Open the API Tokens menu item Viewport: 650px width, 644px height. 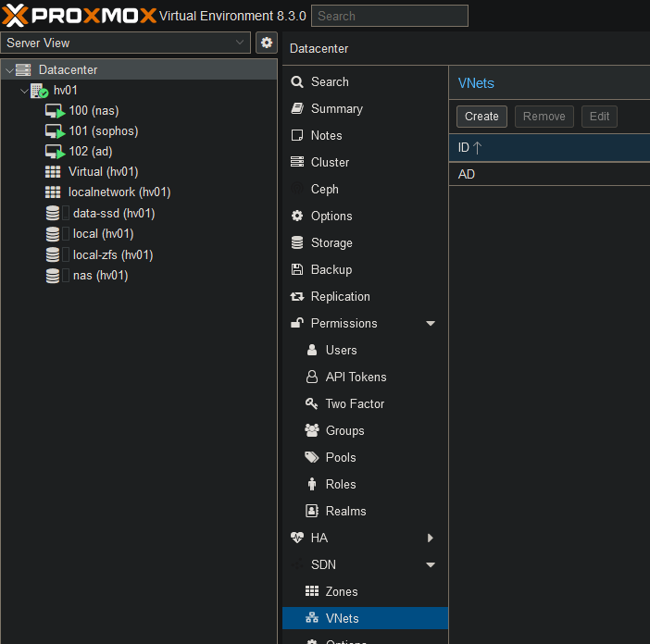tap(356, 377)
